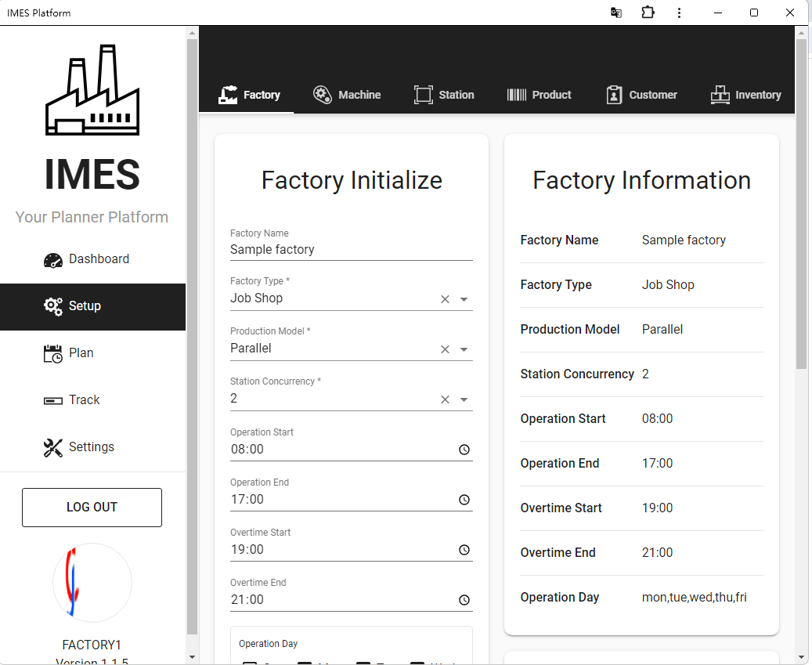Image resolution: width=812 pixels, height=665 pixels.
Task: Open Operation Start clock picker
Action: [x=464, y=450]
